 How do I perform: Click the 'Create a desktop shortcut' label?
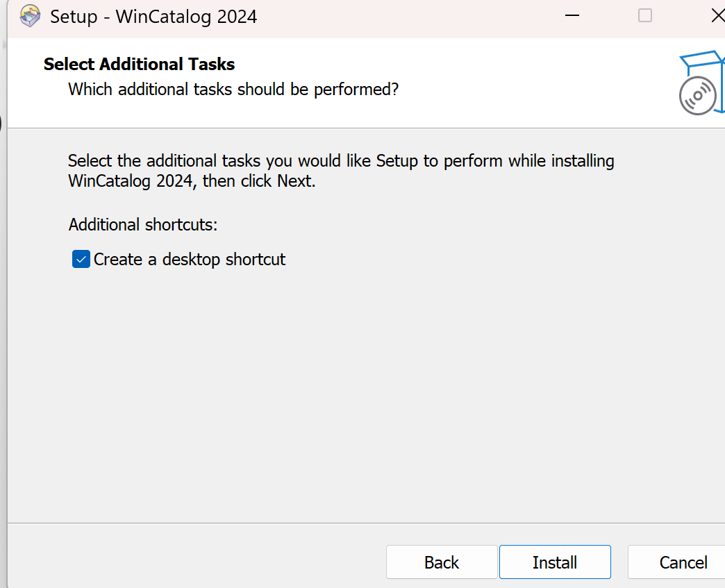click(190, 260)
